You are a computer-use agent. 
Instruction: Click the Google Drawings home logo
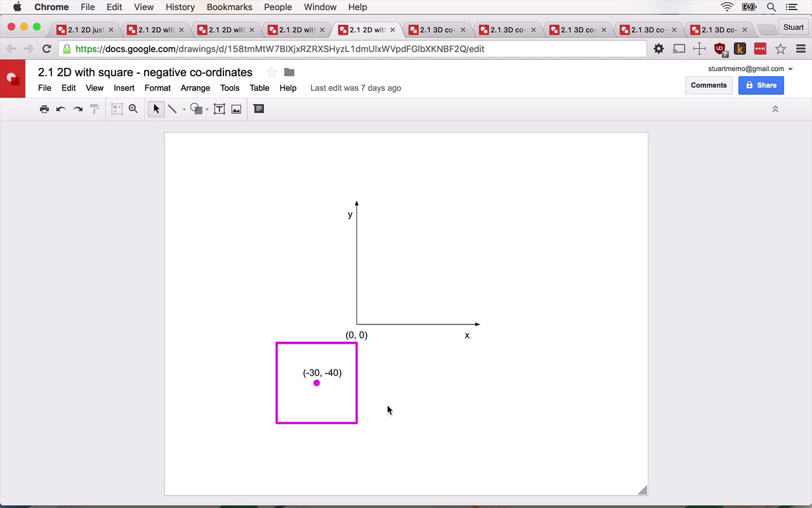pos(13,79)
